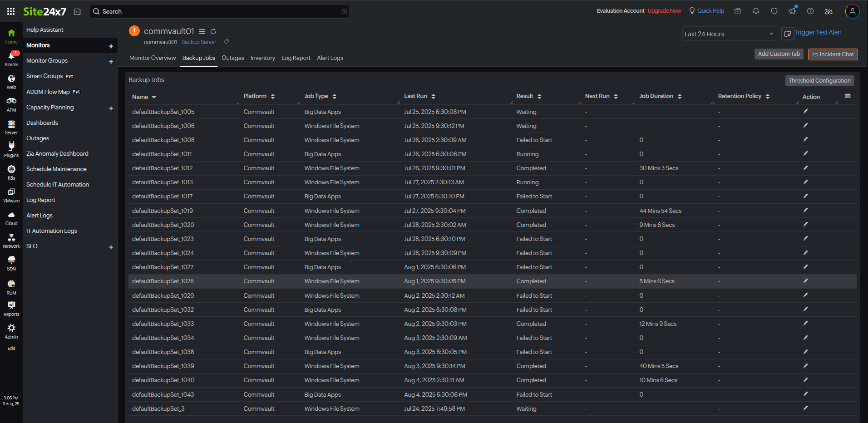
Task: Expand the Capacity Planning section
Action: point(111,108)
